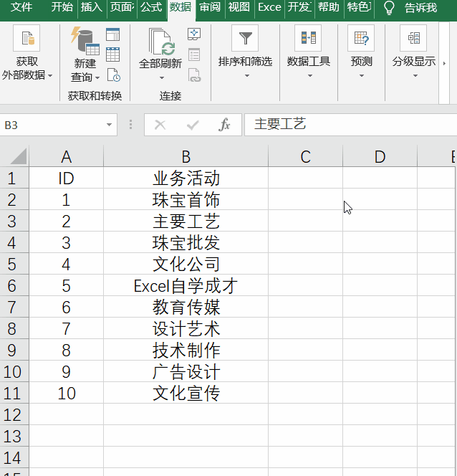Expand the Name Box dropdown arrow
Screen dimensions: 457x476
109,125
